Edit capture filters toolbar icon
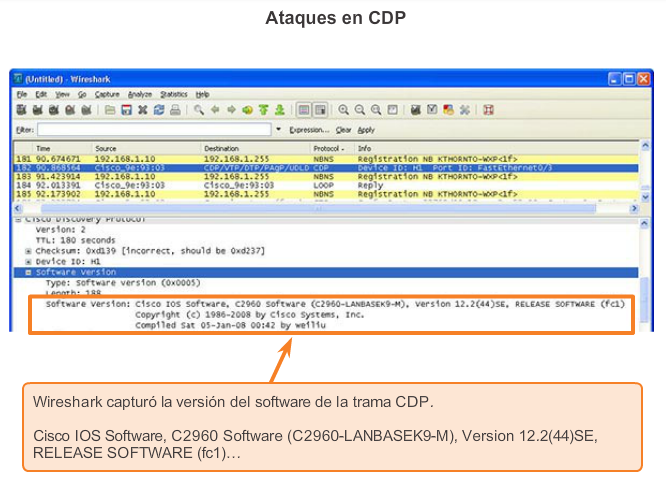666x498 pixels. click(416, 110)
